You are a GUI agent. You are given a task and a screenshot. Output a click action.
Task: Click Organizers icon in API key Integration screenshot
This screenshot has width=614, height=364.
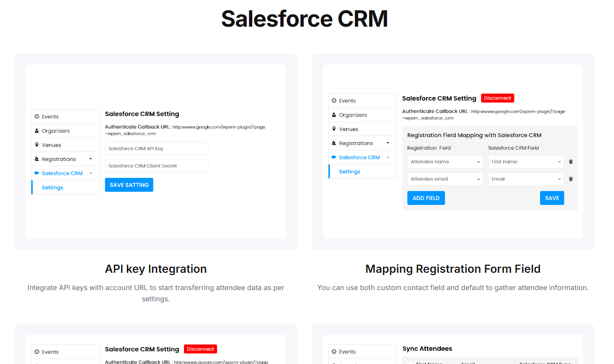click(x=37, y=131)
